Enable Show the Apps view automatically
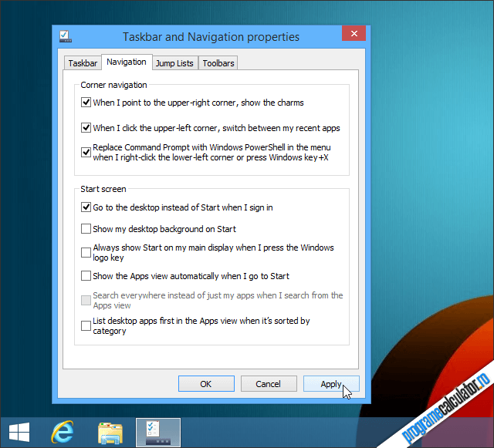 86,276
